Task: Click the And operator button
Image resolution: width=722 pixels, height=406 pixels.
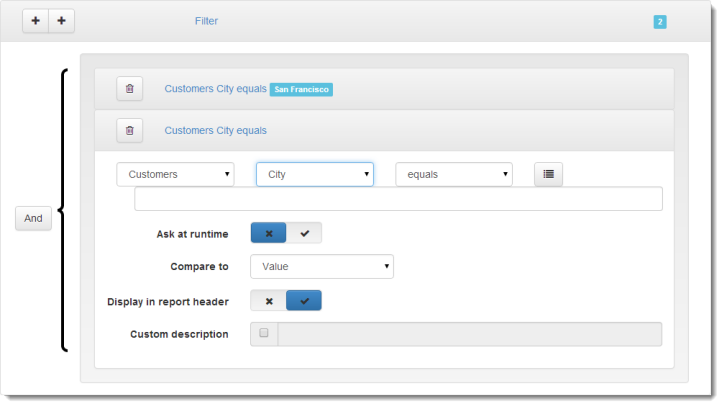Action: [33, 218]
